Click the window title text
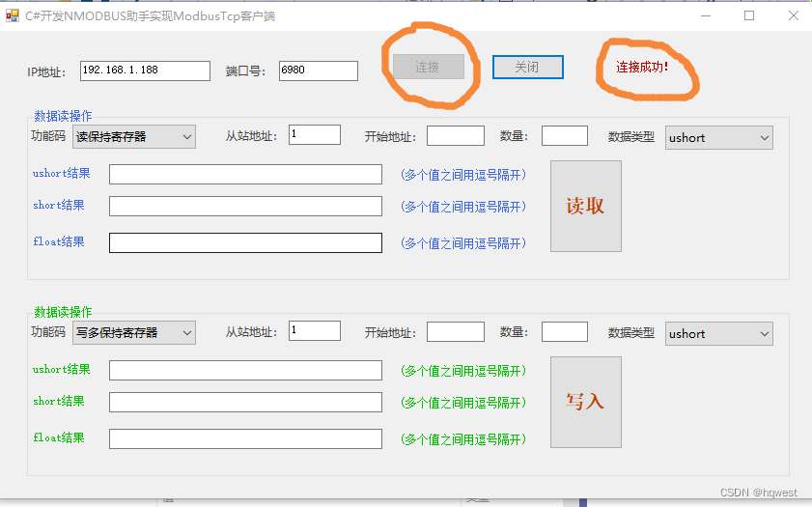The height and width of the screenshot is (507, 812). [x=151, y=16]
